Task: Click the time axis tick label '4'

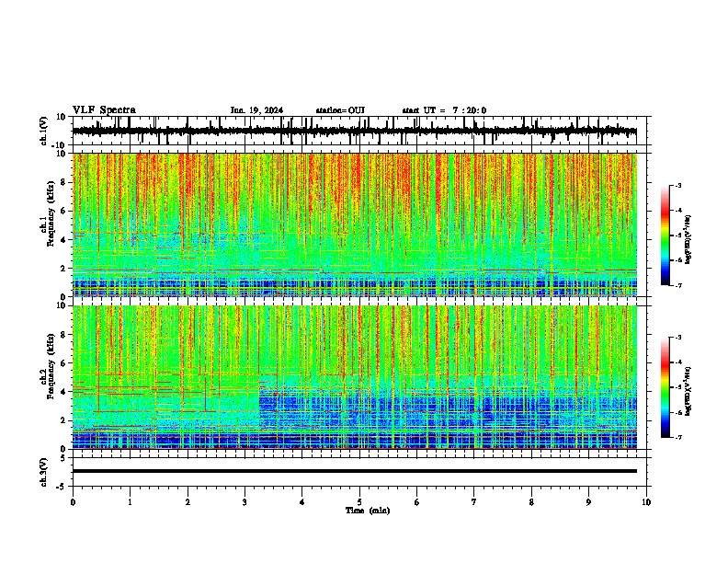Action: point(302,502)
